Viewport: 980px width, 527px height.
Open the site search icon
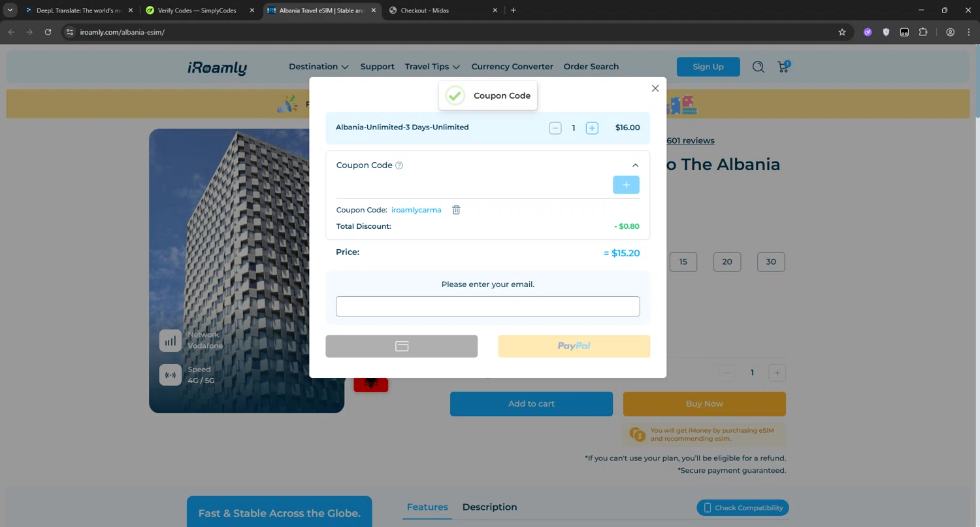click(x=758, y=67)
